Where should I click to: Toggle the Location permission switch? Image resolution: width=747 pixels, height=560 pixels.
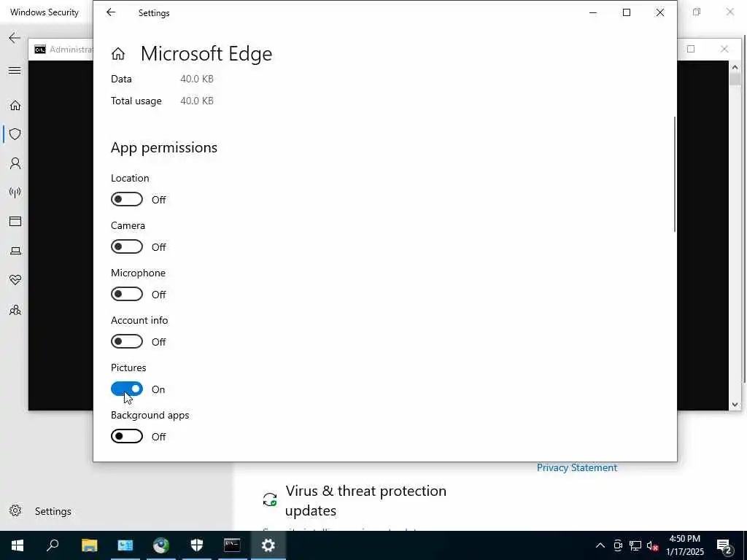click(127, 199)
